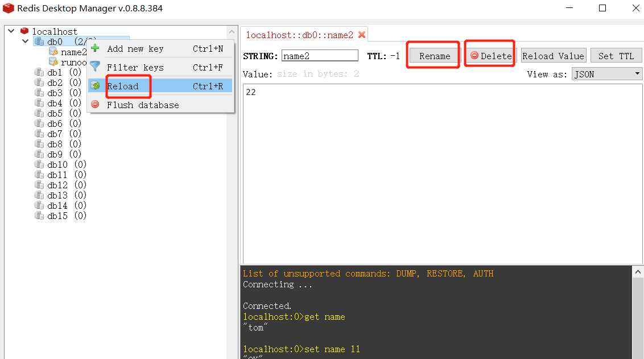Click the db8 database icon

(x=39, y=144)
